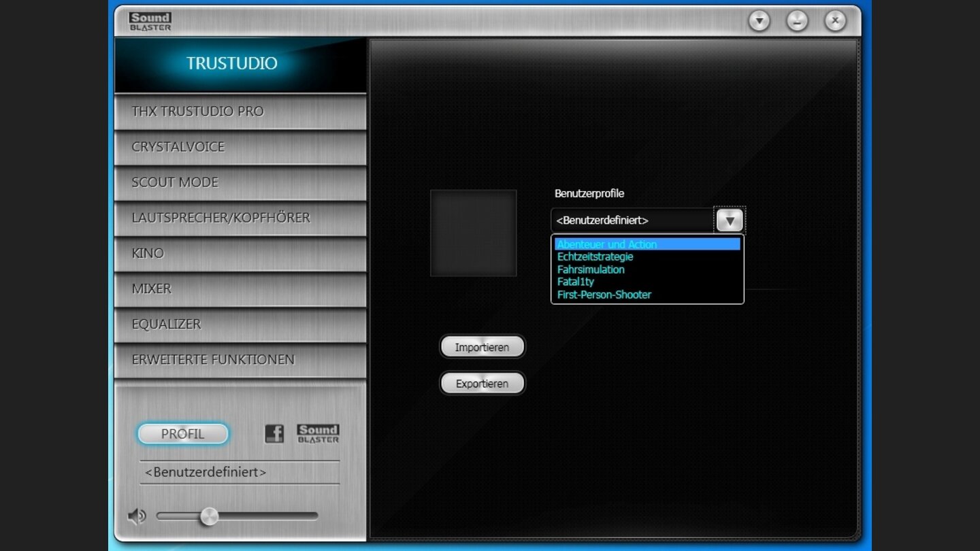The width and height of the screenshot is (980, 551).
Task: Minimize the Sound Blaster window
Action: pos(797,21)
